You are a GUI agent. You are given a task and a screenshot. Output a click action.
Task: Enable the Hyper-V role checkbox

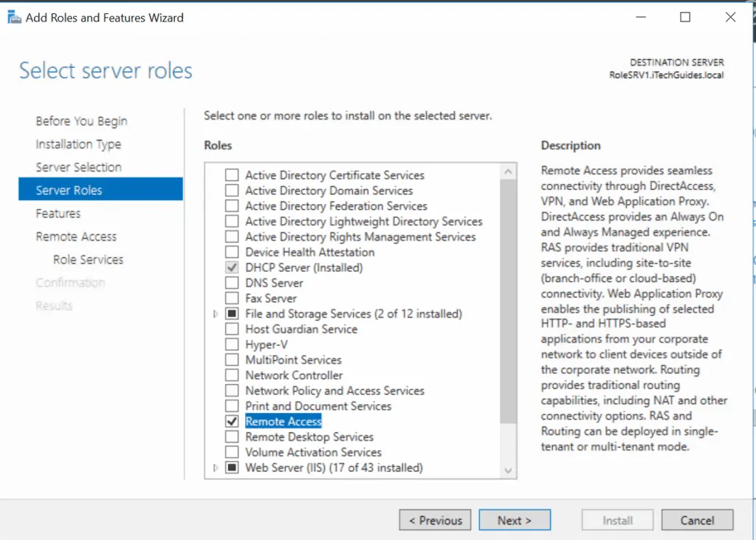click(x=232, y=344)
